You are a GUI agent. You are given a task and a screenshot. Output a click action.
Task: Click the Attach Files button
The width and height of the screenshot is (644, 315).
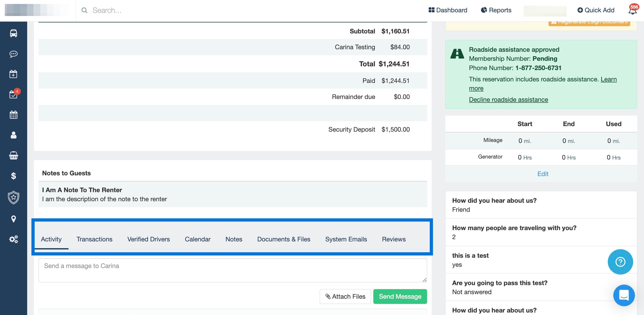(345, 296)
